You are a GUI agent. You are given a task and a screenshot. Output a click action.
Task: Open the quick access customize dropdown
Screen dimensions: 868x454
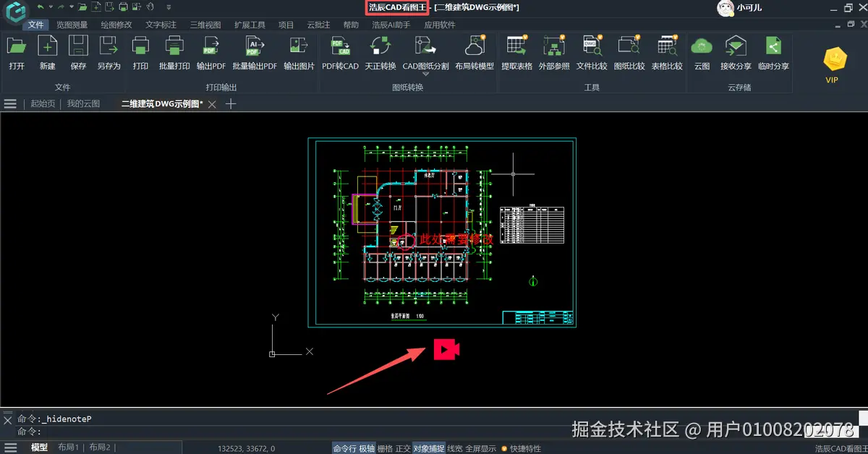point(169,7)
